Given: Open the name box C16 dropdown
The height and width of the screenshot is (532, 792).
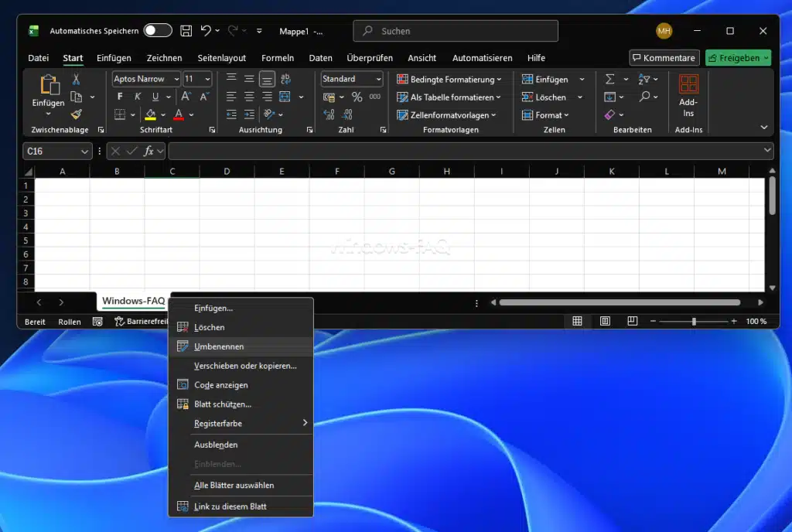Looking at the screenshot, I should (x=84, y=152).
